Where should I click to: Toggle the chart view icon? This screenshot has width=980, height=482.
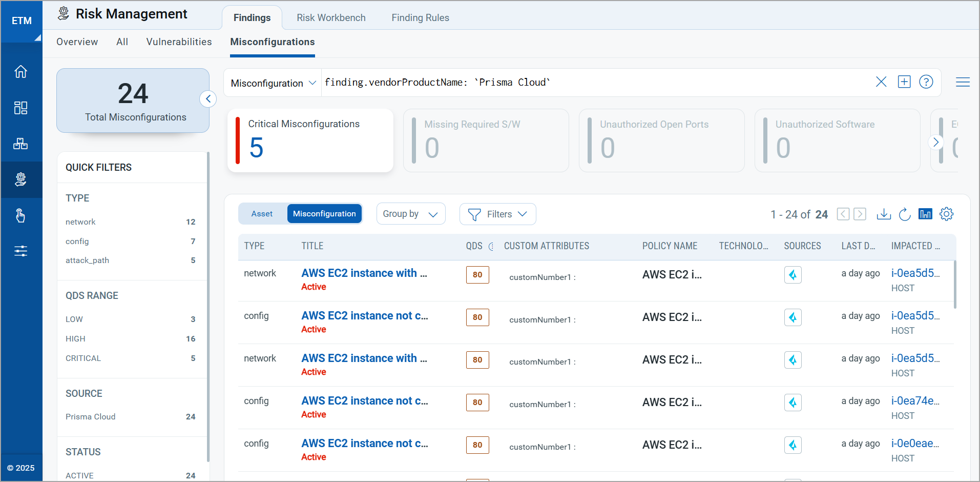925,214
